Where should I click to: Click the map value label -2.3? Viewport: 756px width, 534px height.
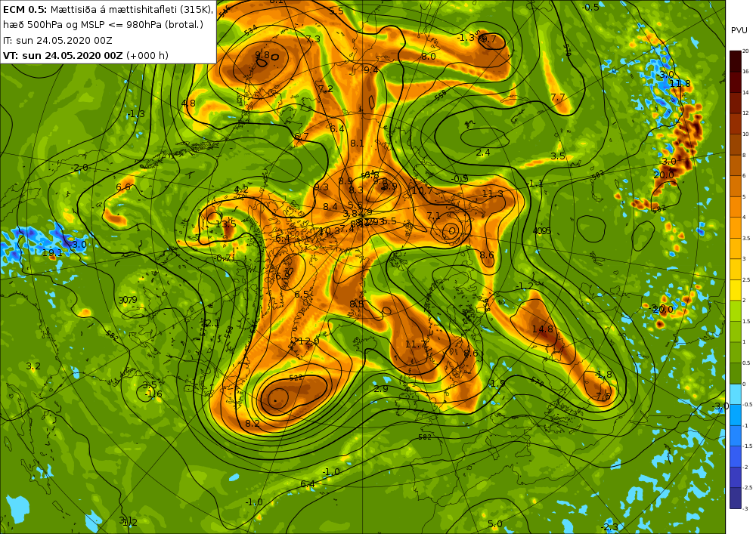[x=610, y=526]
